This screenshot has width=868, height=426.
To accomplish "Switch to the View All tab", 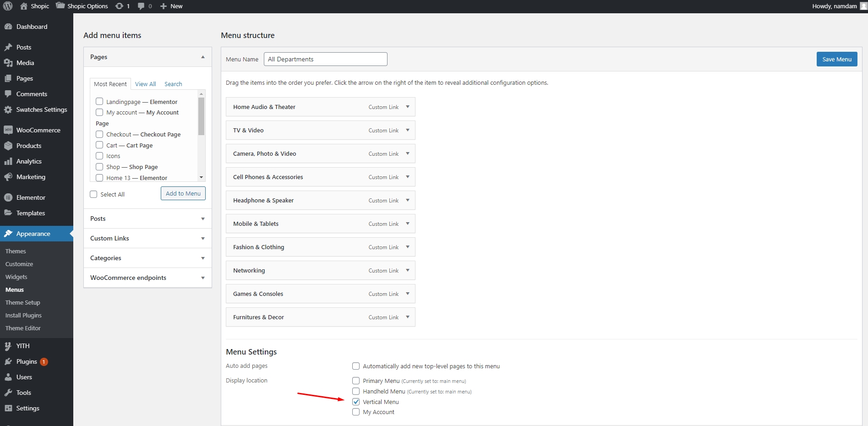I will tap(145, 84).
